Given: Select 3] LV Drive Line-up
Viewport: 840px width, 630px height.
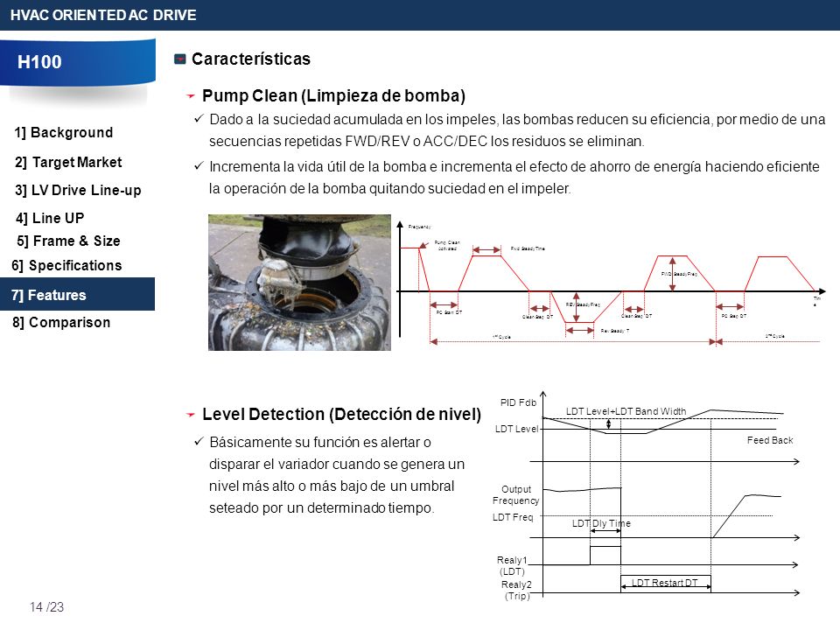Looking at the screenshot, I should 78,190.
